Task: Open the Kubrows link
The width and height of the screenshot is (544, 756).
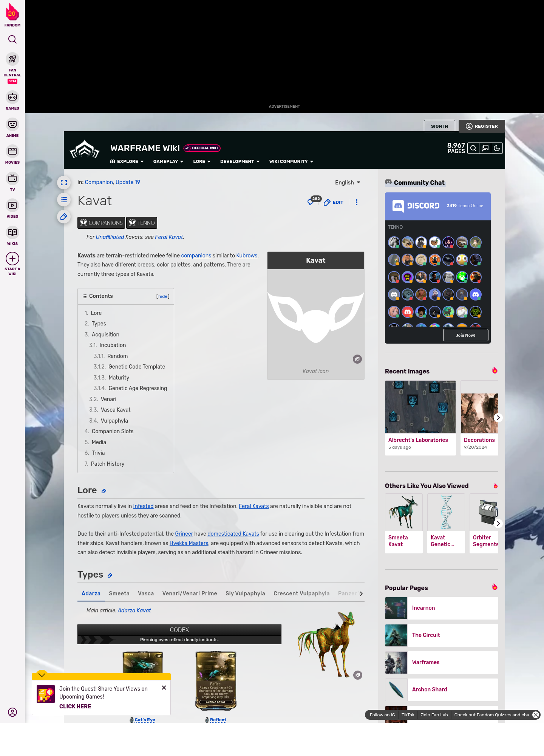Action: 247,256
